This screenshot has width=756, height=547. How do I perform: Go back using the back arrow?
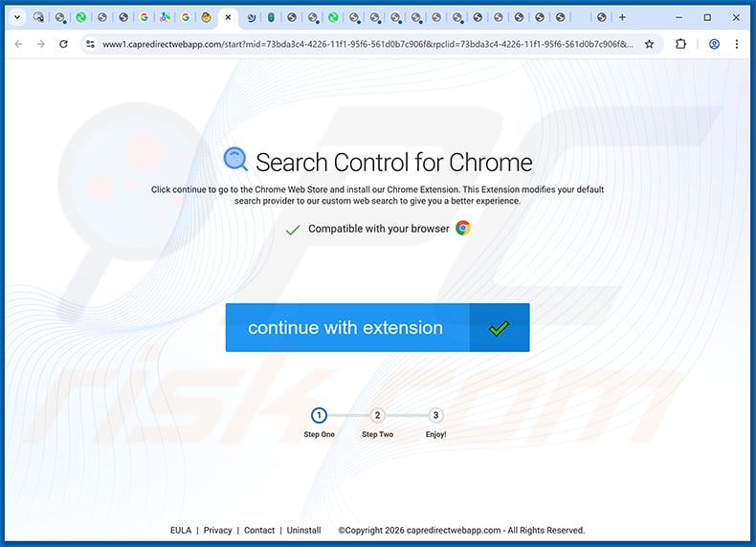(x=19, y=44)
